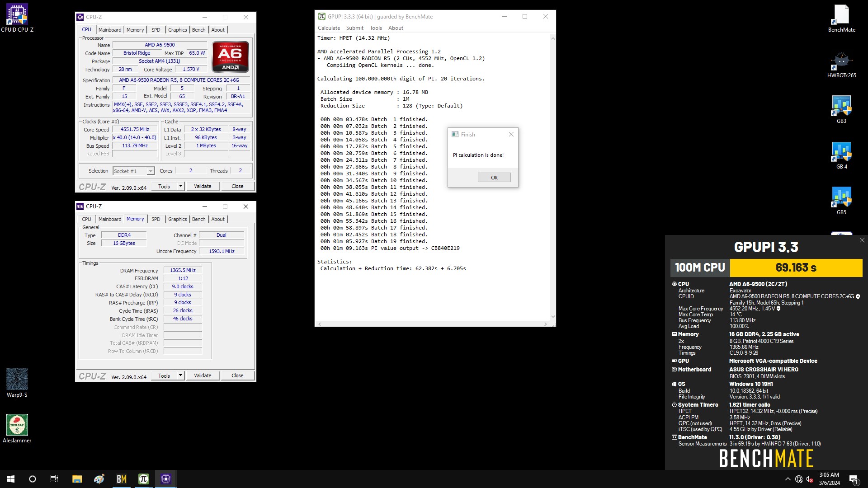868x488 pixels.
Task: Open the Warp9-S desktop icon
Action: [17, 383]
